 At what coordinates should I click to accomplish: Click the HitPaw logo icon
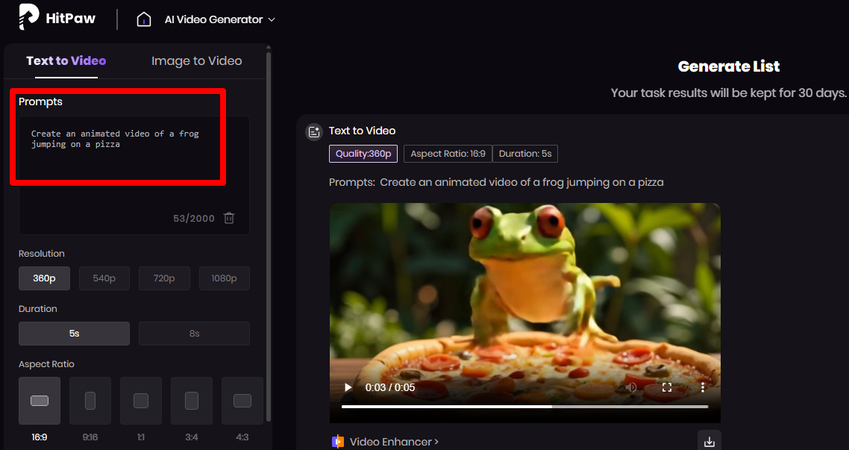30,17
